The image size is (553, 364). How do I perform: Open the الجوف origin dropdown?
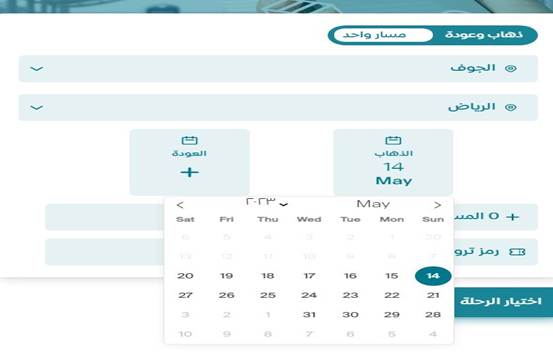[278, 68]
